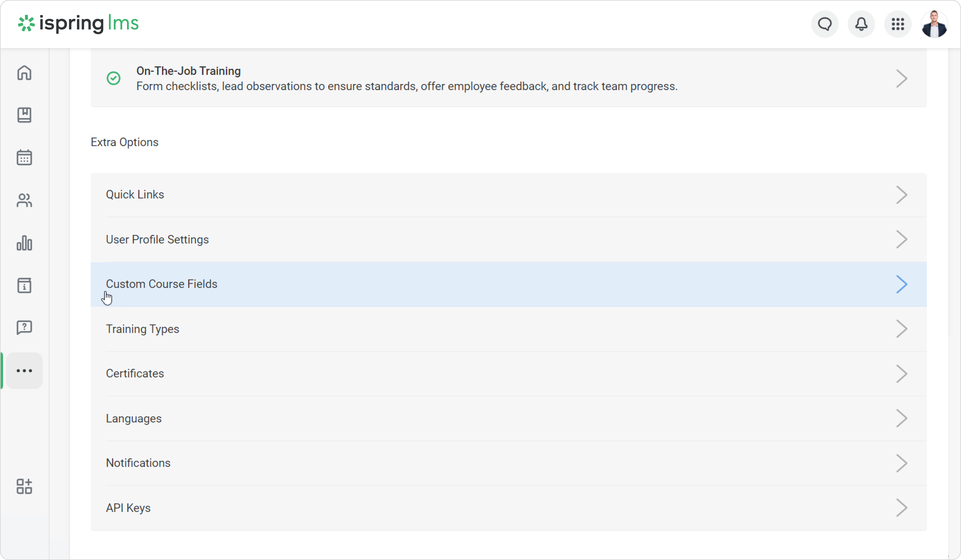Open the apps grid launcher icon
Viewport: 961px width, 560px height.
pos(898,24)
